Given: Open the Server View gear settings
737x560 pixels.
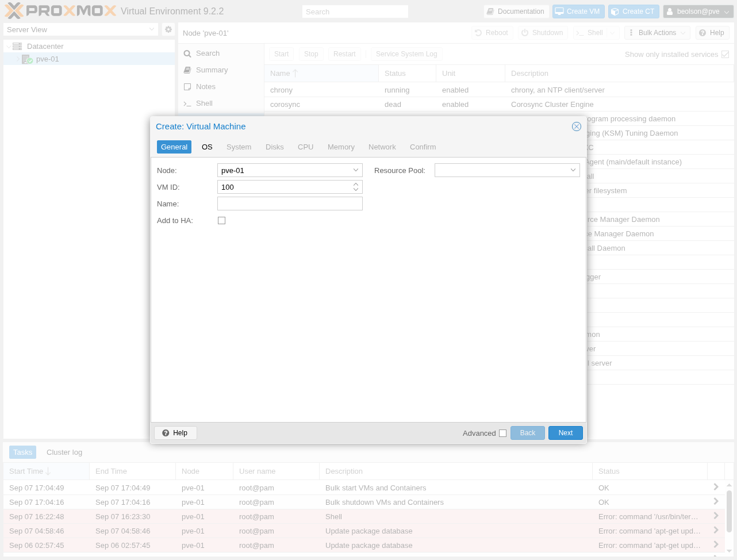Looking at the screenshot, I should pyautogui.click(x=168, y=29).
